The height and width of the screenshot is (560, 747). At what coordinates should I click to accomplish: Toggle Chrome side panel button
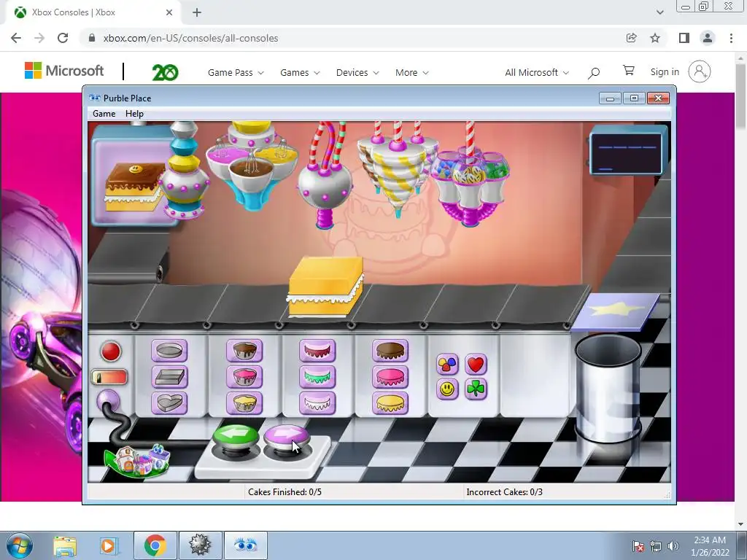[x=684, y=38]
